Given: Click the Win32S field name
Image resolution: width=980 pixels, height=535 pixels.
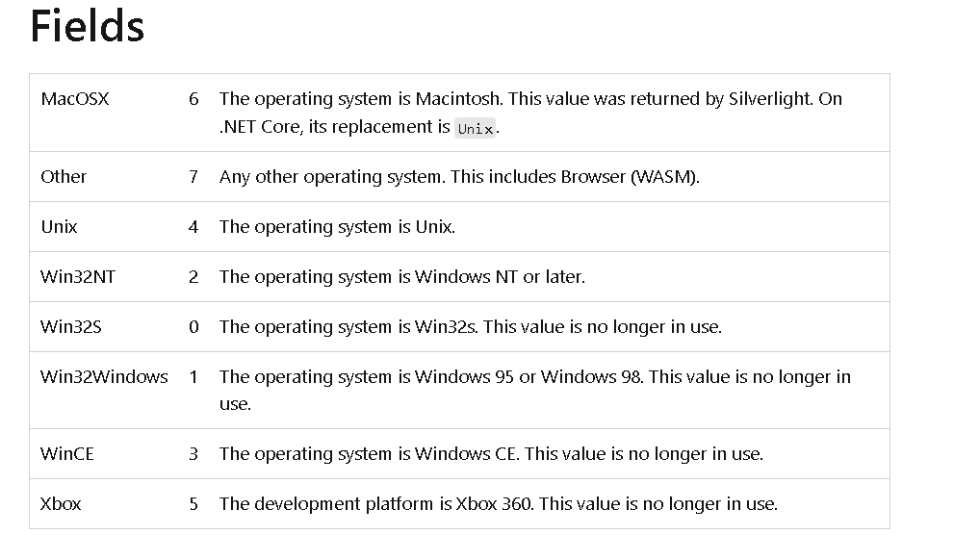Looking at the screenshot, I should [x=70, y=327].
